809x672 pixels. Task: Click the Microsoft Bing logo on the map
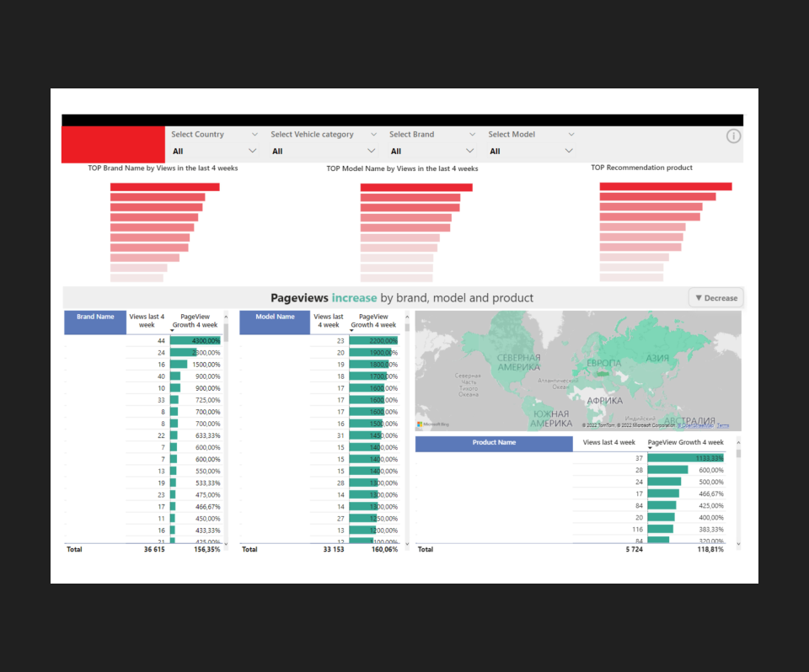coord(434,424)
